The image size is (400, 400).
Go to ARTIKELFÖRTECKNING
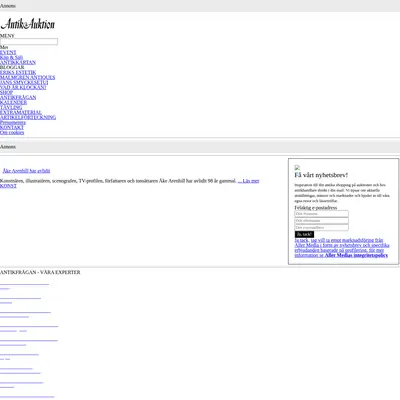tap(28, 117)
